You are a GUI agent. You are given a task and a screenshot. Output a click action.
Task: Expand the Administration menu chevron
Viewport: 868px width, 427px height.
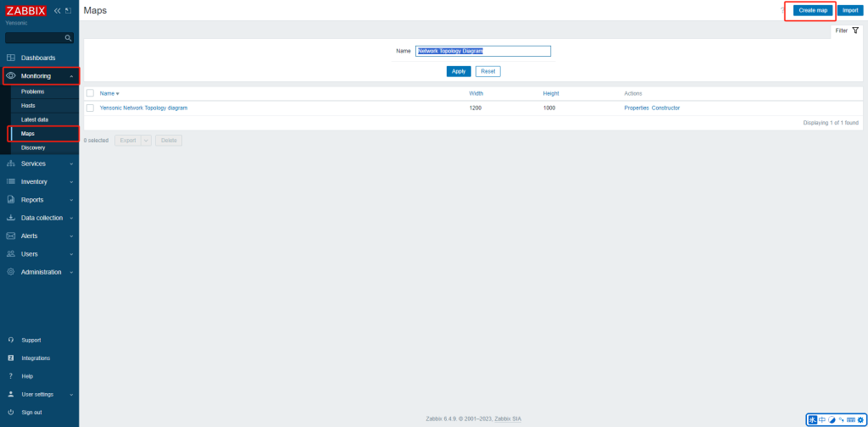(x=71, y=272)
